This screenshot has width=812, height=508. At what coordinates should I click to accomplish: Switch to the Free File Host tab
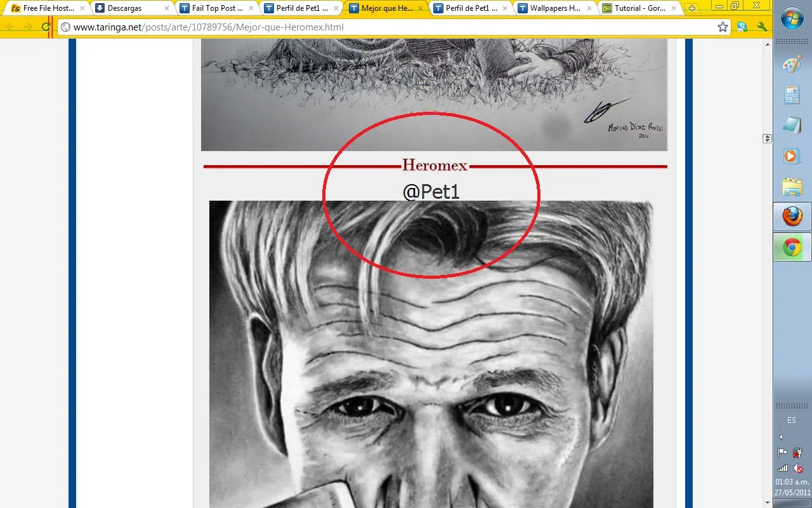pyautogui.click(x=48, y=8)
